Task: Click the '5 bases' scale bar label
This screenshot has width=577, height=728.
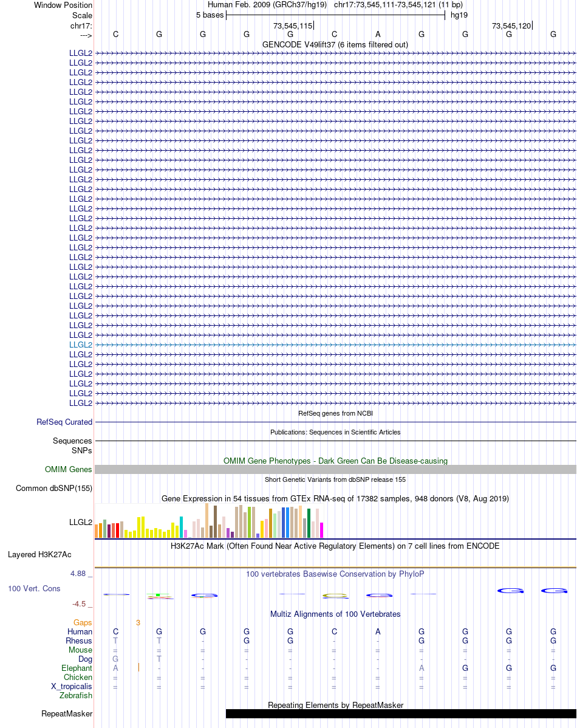Action: point(210,15)
